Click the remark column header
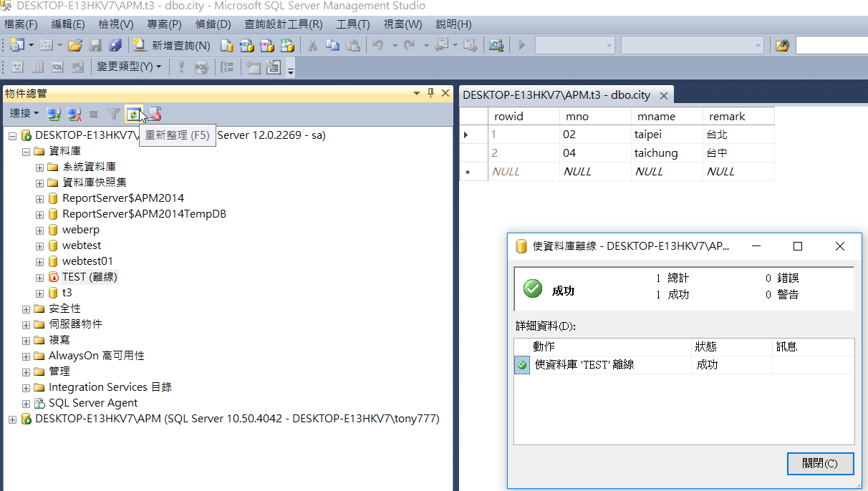This screenshot has width=868, height=491. point(738,116)
